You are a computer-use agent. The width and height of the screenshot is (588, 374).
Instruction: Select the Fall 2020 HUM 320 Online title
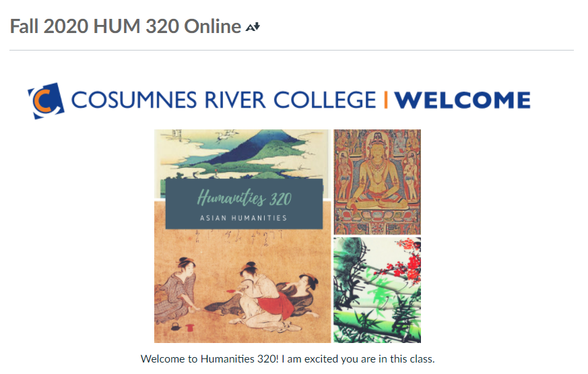[125, 27]
